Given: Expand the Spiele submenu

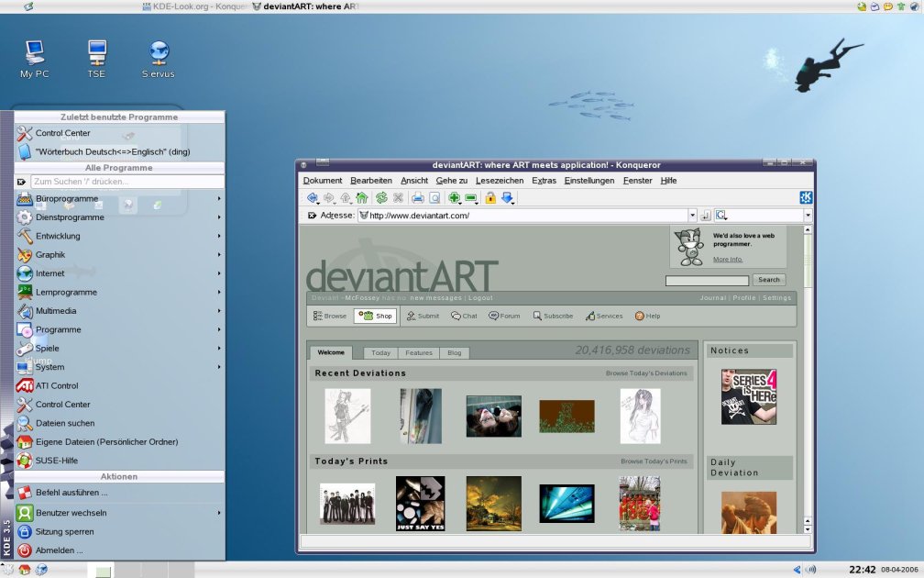Looking at the screenshot, I should (119, 349).
